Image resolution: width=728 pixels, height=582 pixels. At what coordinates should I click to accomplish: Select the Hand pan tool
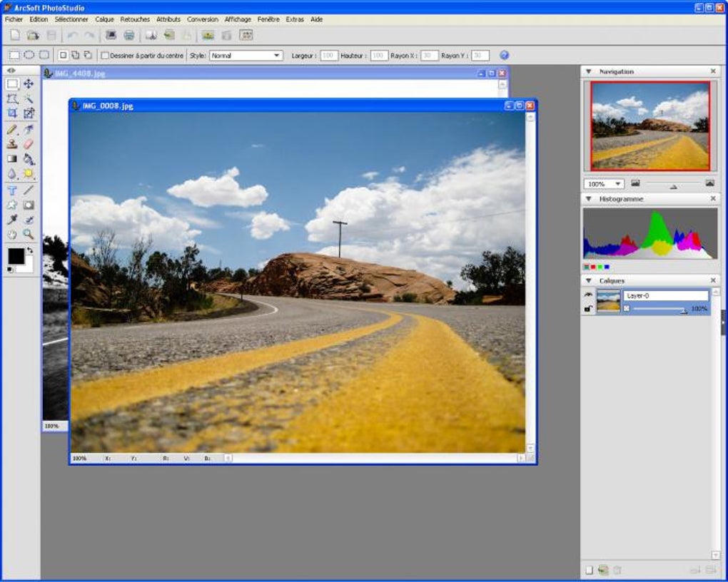coord(12,234)
